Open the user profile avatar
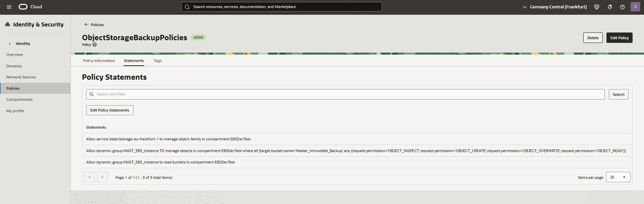Image resolution: width=644 pixels, height=204 pixels. pyautogui.click(x=635, y=7)
